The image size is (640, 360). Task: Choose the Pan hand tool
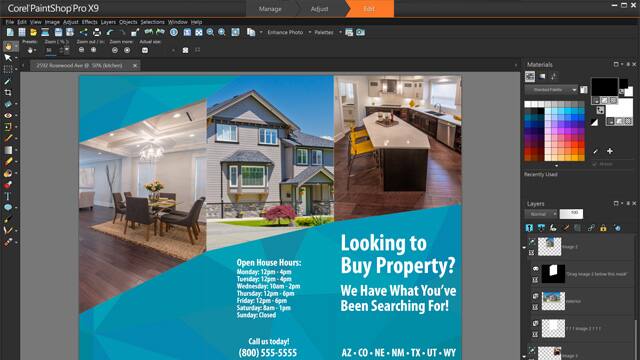(8, 47)
